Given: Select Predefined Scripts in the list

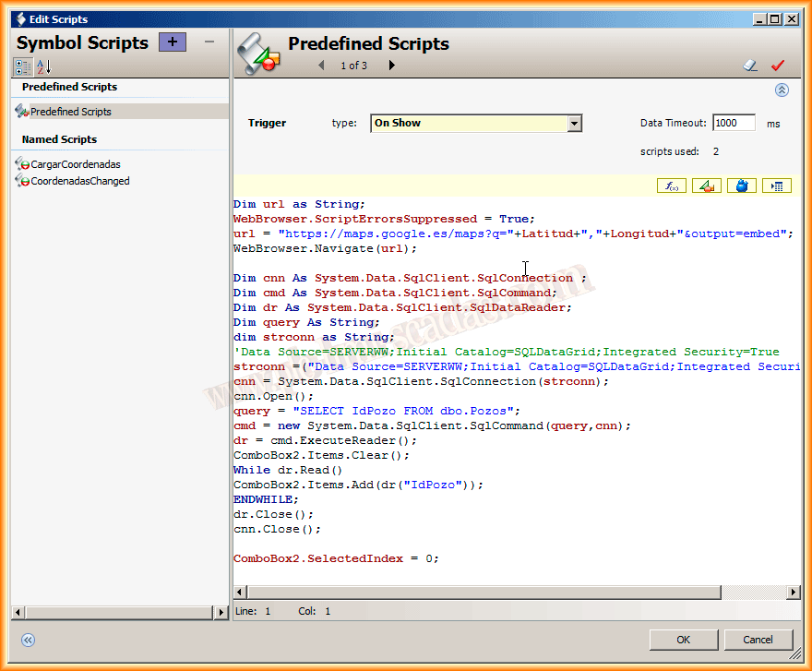Looking at the screenshot, I should pyautogui.click(x=71, y=112).
